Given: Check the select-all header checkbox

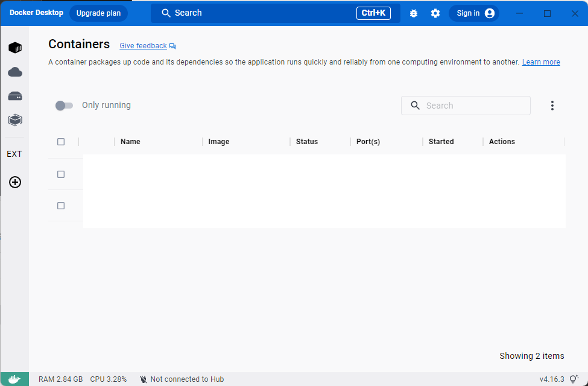Looking at the screenshot, I should pyautogui.click(x=61, y=142).
